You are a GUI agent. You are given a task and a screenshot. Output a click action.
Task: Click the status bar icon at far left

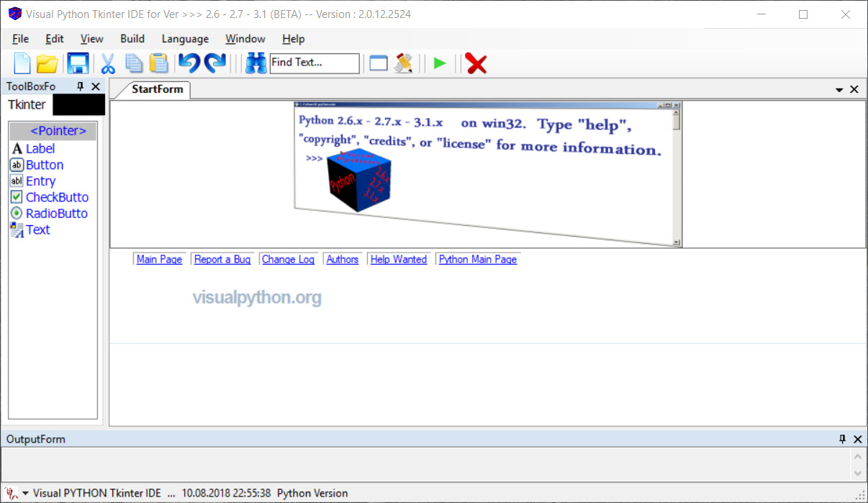[11, 493]
